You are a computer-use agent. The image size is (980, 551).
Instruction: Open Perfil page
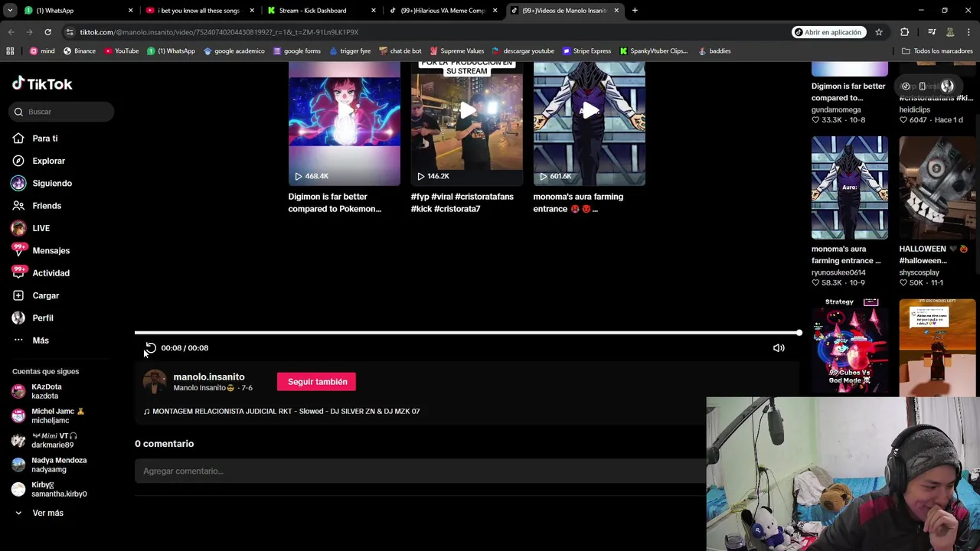[x=33, y=318]
